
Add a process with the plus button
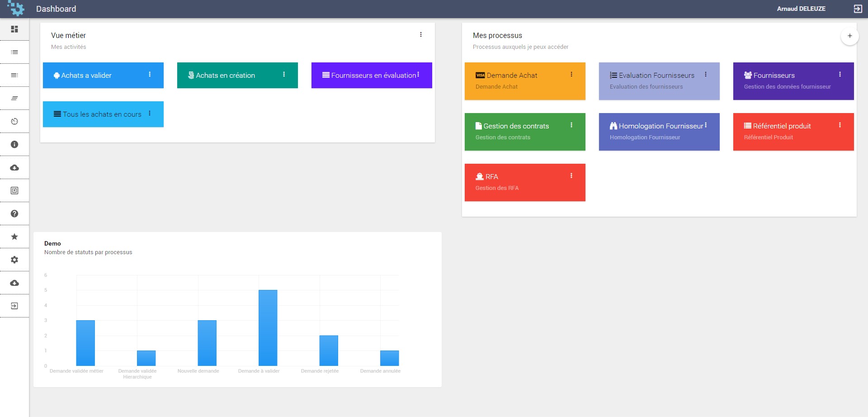tap(849, 36)
